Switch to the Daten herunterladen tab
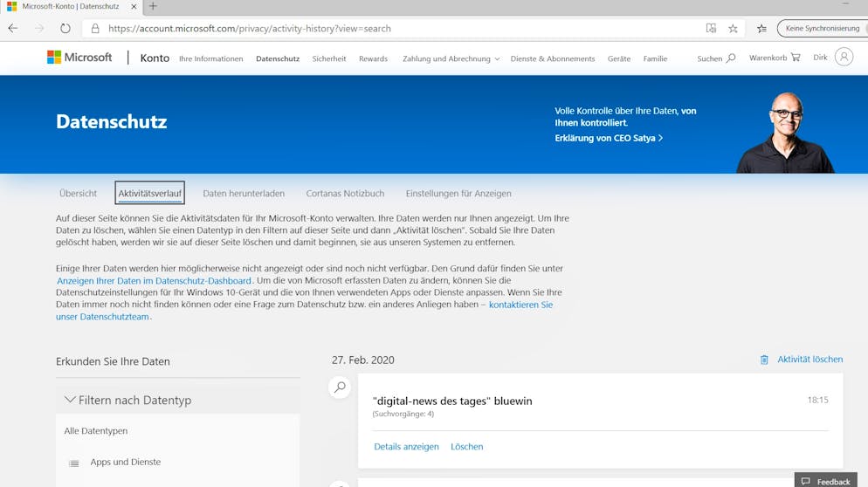This screenshot has height=487, width=868. click(244, 193)
